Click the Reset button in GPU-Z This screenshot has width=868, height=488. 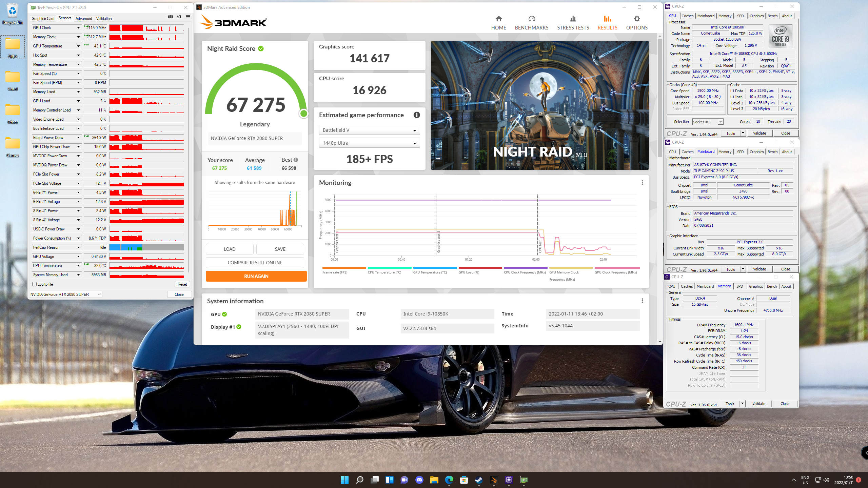coord(182,284)
